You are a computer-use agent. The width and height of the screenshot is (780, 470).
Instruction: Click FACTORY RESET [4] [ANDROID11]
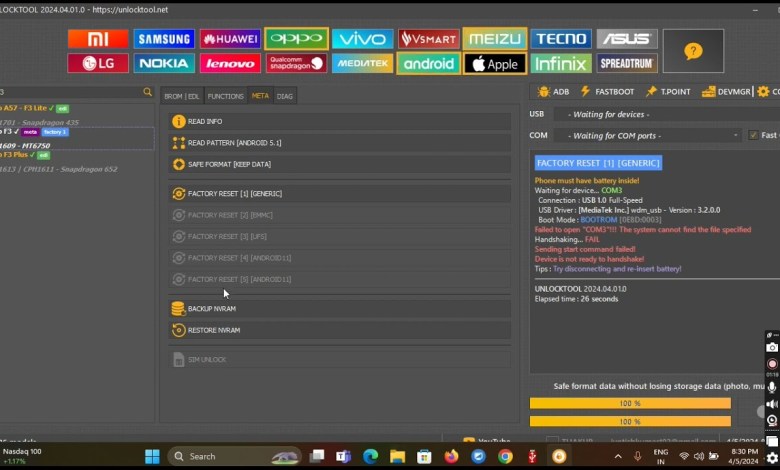pos(340,258)
